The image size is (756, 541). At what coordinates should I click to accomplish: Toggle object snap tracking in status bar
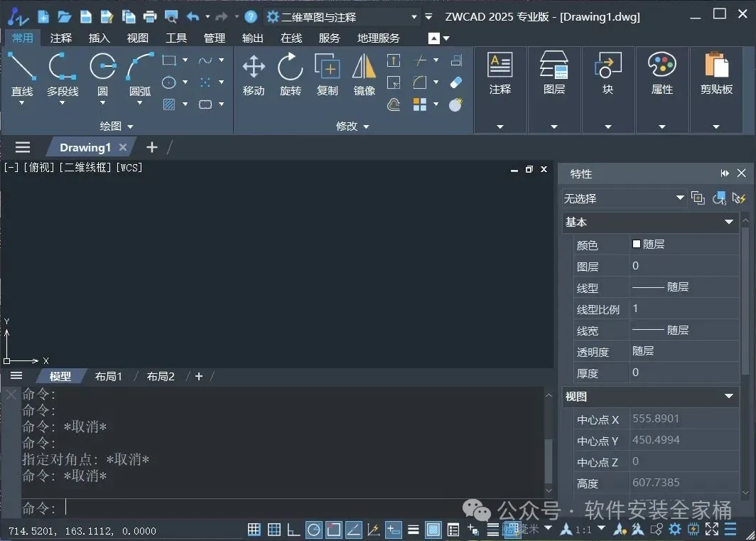[353, 530]
